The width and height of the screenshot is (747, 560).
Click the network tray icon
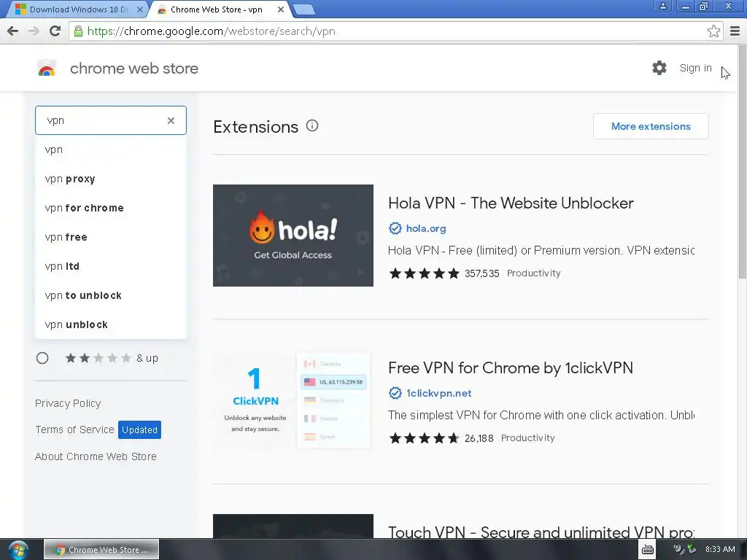[692, 549]
